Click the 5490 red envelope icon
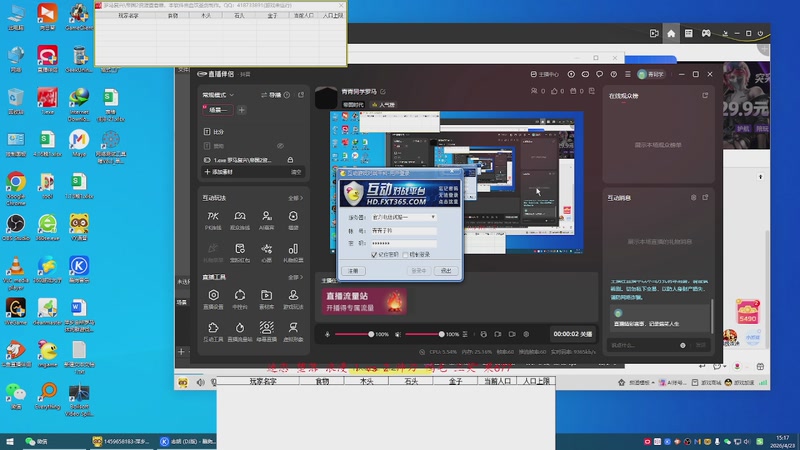Image resolution: width=800 pixels, height=450 pixels. pos(747,312)
